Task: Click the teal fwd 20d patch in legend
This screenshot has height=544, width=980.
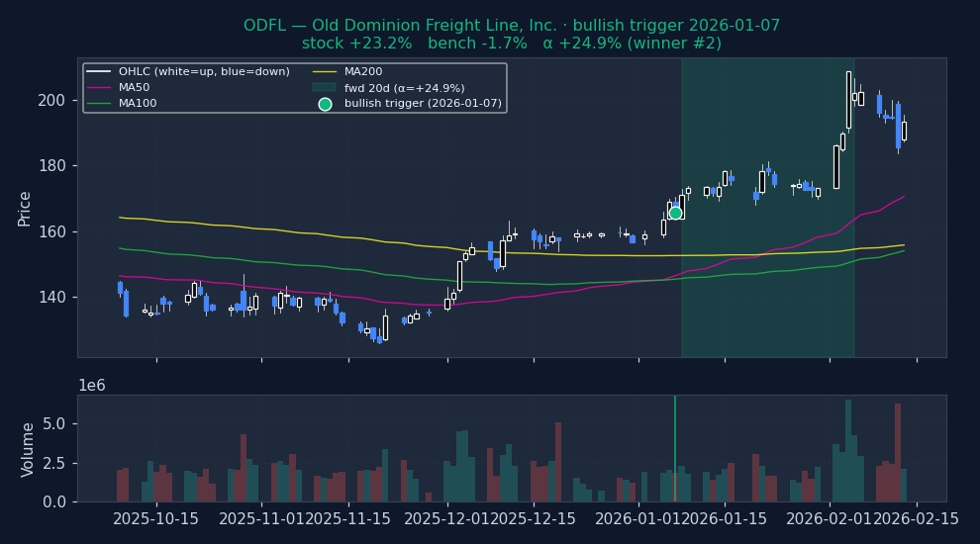Action: (324, 88)
